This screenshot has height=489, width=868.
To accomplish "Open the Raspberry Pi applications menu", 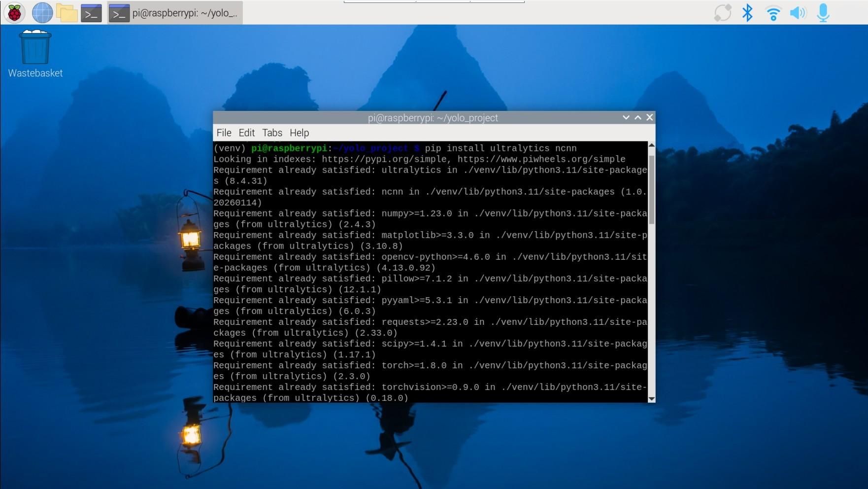I will pyautogui.click(x=14, y=13).
